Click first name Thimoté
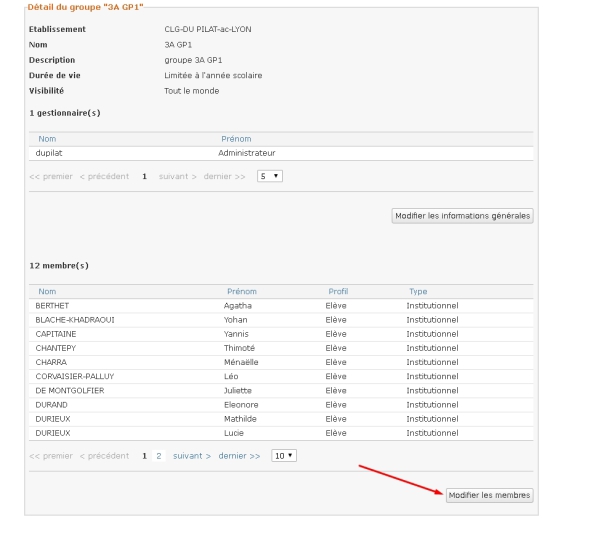This screenshot has height=533, width=611. [239, 348]
